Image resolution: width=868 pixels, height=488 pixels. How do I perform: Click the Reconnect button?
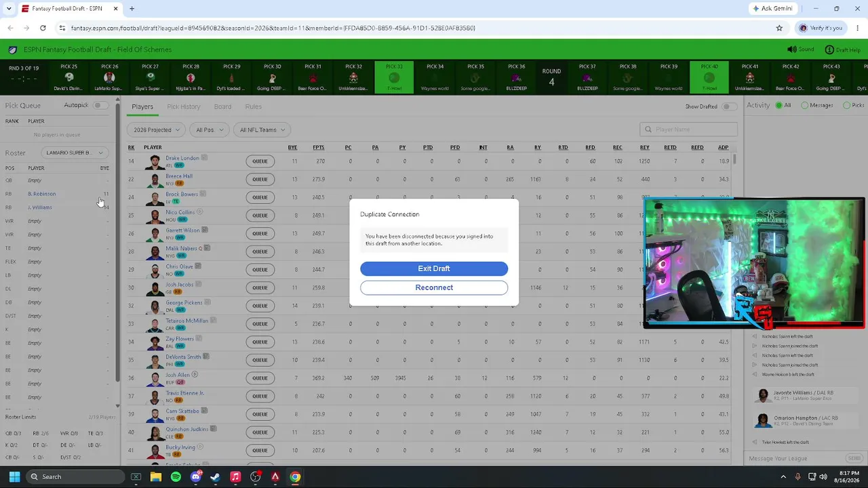(434, 287)
